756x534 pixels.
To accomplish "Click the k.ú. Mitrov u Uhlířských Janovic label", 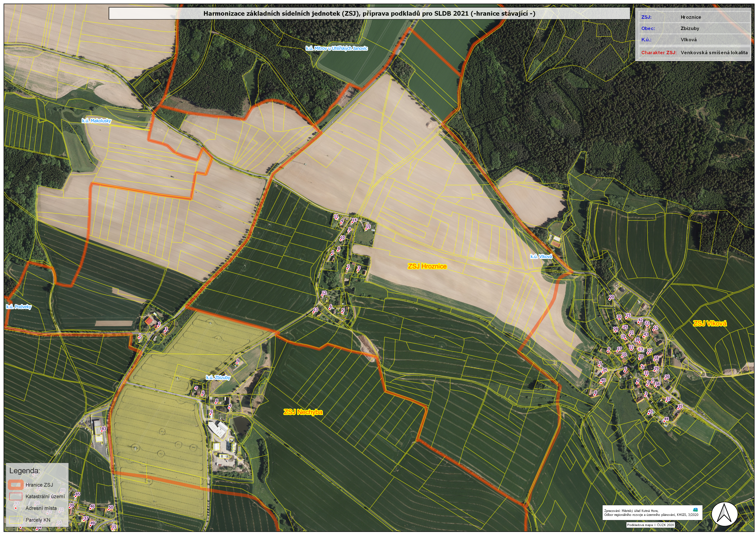I will click(337, 48).
